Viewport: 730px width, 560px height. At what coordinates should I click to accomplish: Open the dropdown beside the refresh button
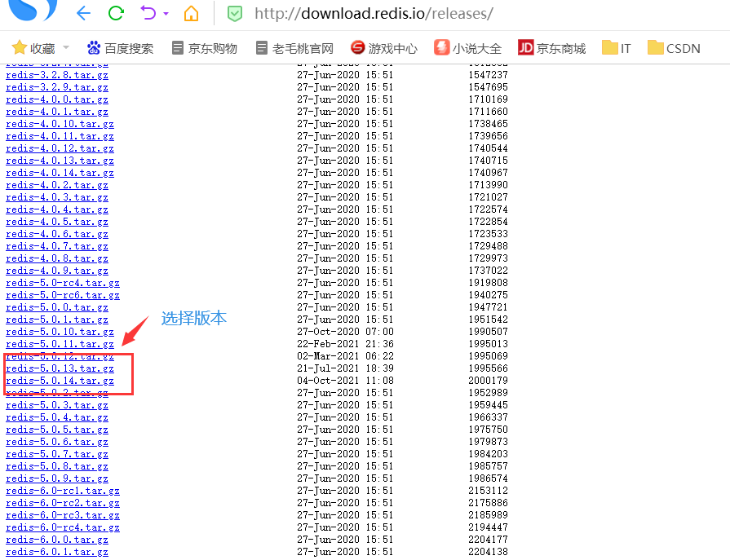coord(165,14)
